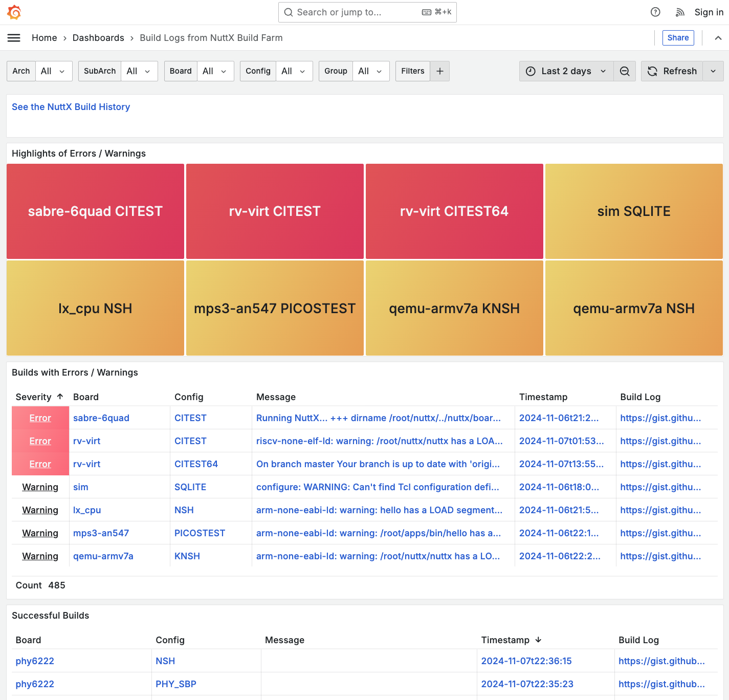Add a filter with the plus icon
729x700 pixels.
440,71
